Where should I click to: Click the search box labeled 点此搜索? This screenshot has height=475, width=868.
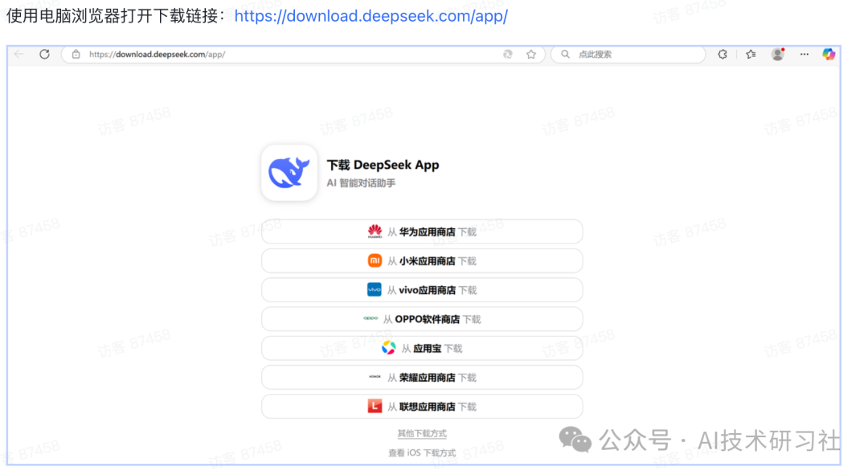coord(628,55)
